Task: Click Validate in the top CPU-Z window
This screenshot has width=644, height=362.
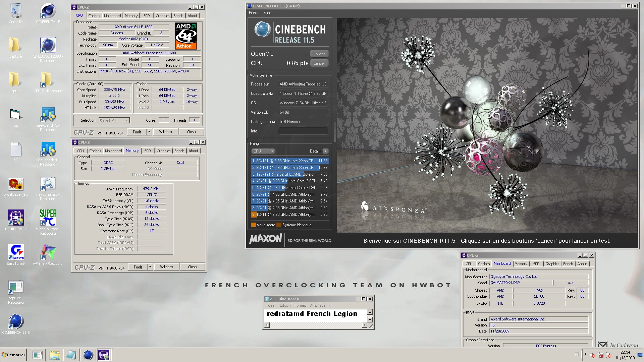Action: 165,132
